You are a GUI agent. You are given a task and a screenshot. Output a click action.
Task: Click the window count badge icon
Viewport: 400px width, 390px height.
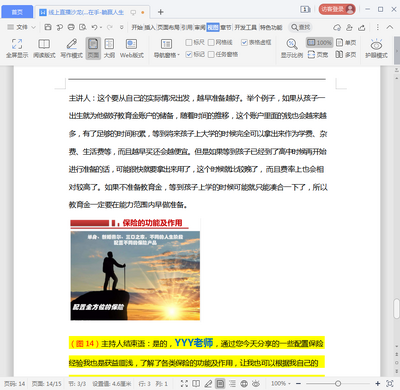(x=305, y=9)
